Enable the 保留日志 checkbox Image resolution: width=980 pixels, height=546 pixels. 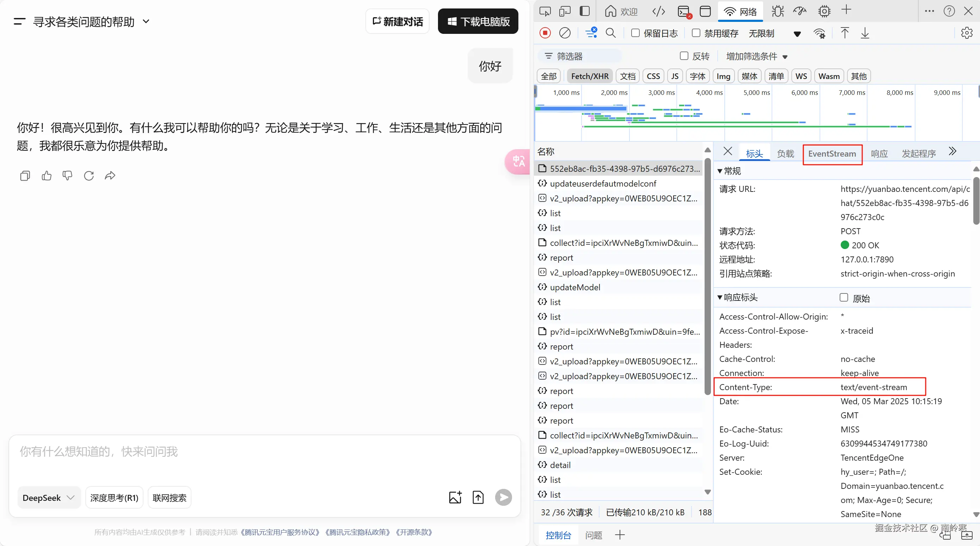tap(635, 33)
